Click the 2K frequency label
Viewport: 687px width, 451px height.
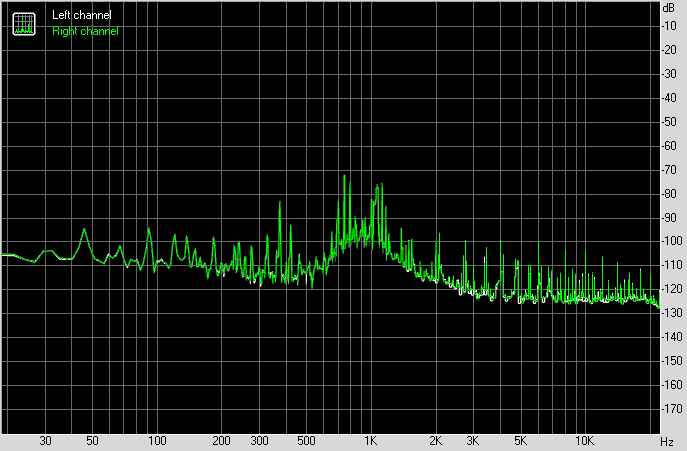(435, 440)
